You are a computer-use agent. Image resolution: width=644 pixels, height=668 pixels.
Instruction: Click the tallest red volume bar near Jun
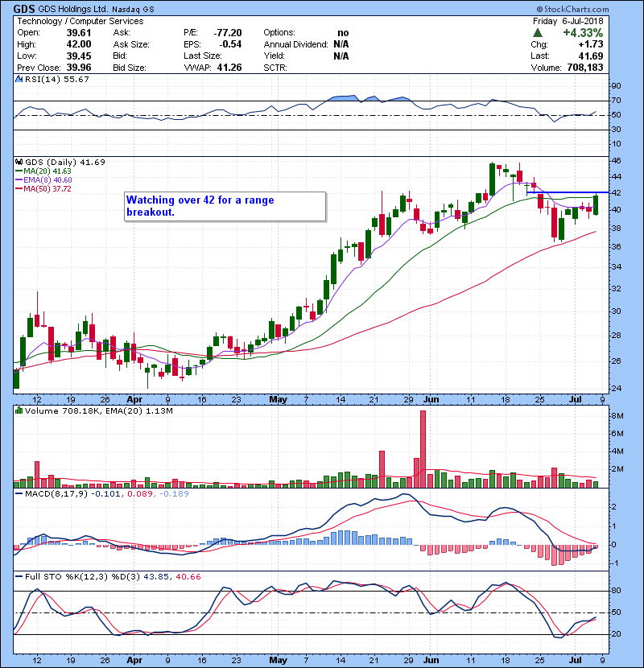pyautogui.click(x=423, y=449)
